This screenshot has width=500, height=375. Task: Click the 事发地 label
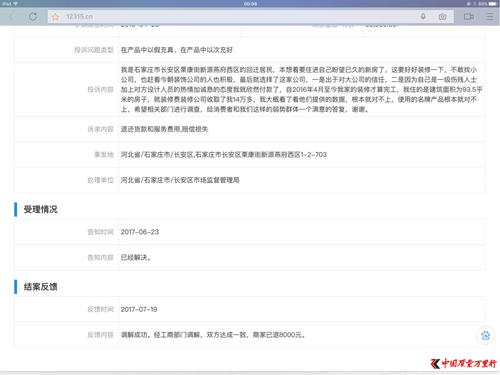click(104, 154)
